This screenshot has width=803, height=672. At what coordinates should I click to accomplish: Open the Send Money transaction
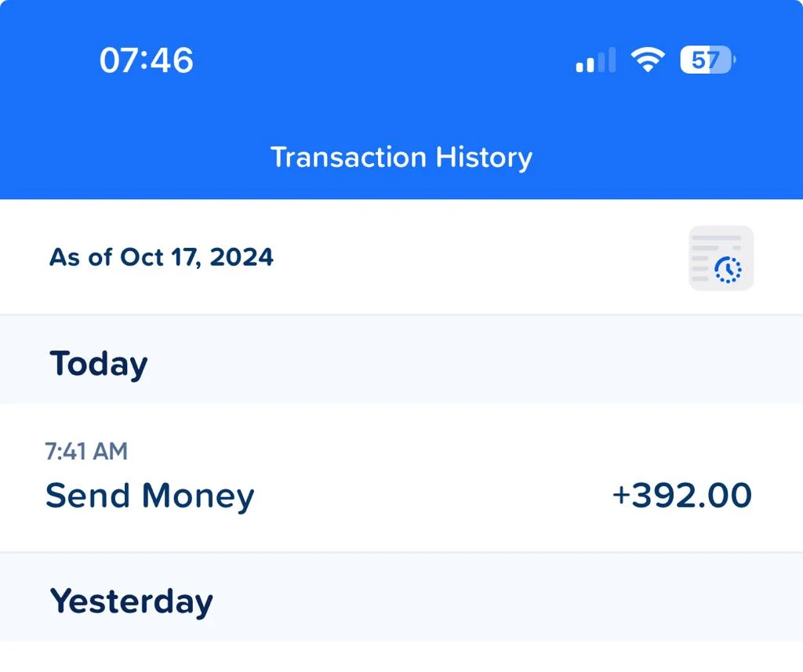tap(401, 478)
